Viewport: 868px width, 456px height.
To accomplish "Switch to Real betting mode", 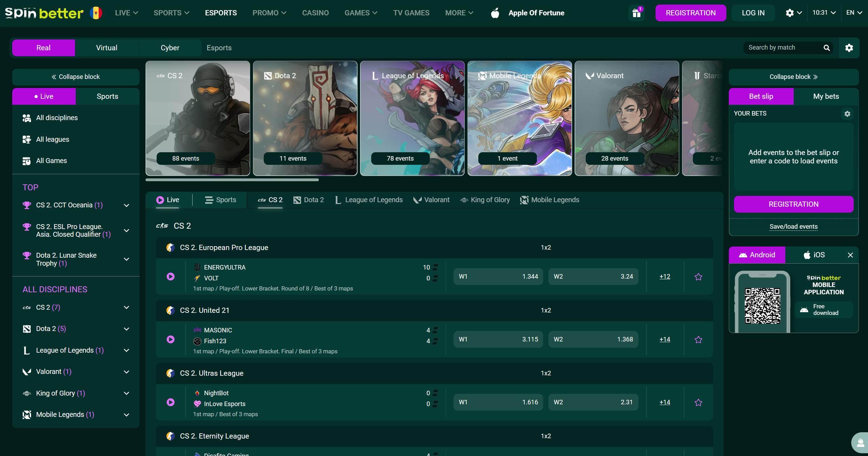I will point(44,48).
